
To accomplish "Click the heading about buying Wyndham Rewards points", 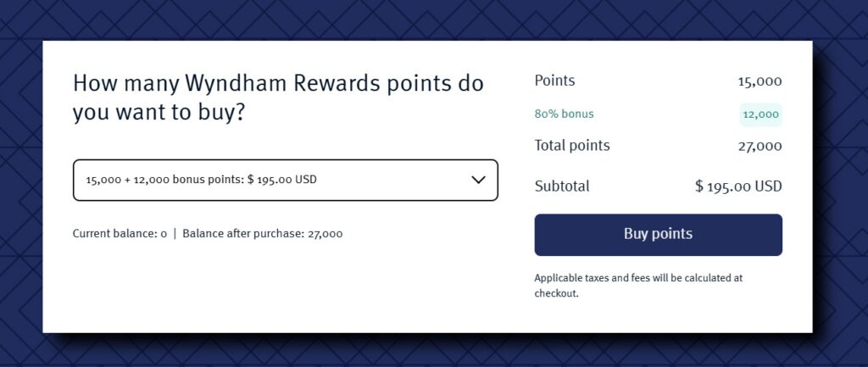I will pyautogui.click(x=278, y=97).
